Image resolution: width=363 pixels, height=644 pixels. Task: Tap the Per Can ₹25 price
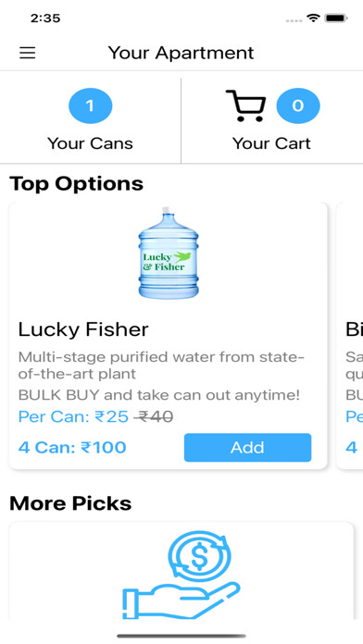[x=73, y=417]
